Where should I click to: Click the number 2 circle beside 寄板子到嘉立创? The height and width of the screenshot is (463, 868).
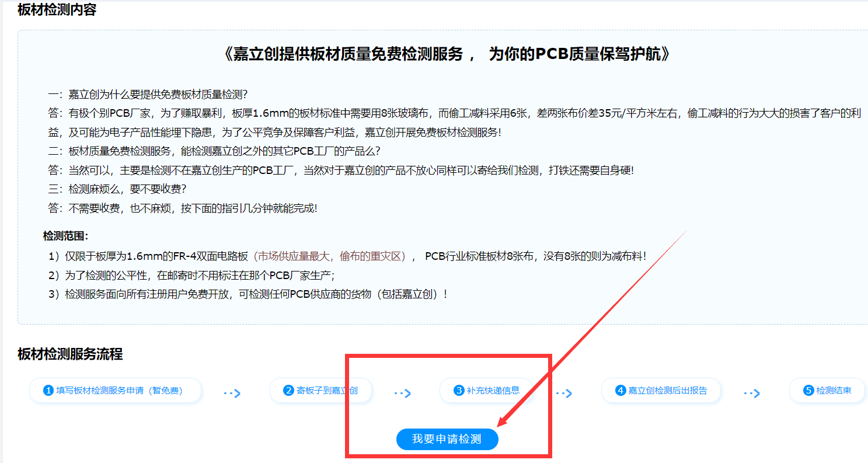[288, 391]
